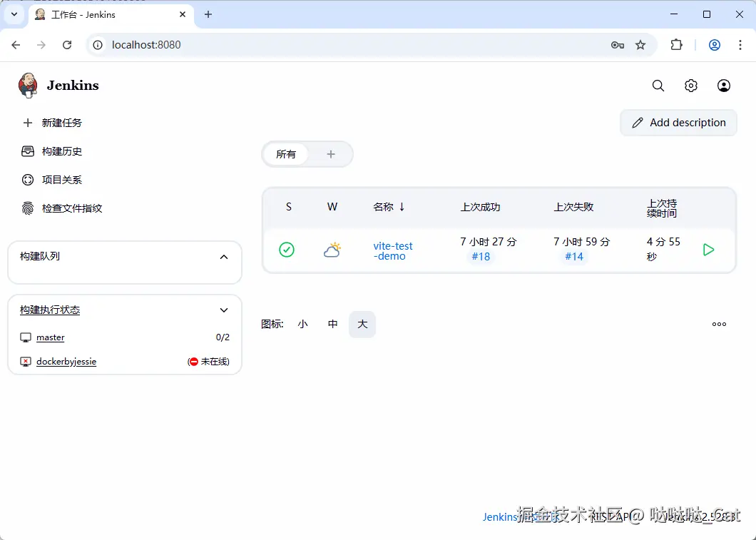Set icon size to 大

tap(362, 324)
